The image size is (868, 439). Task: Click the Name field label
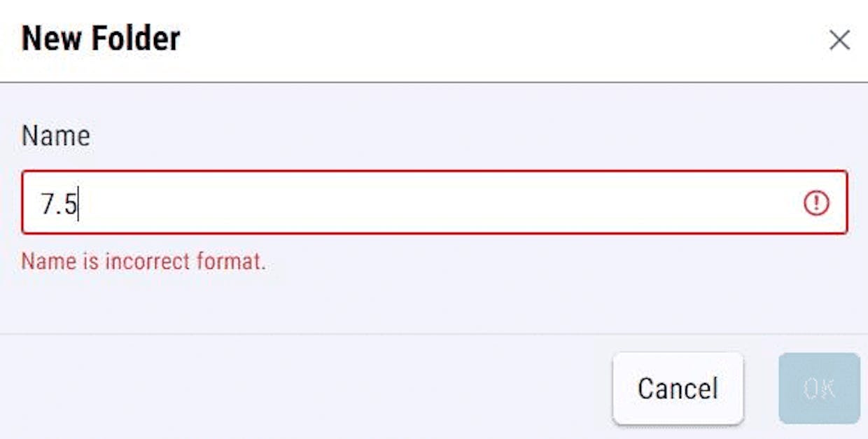pos(56,136)
